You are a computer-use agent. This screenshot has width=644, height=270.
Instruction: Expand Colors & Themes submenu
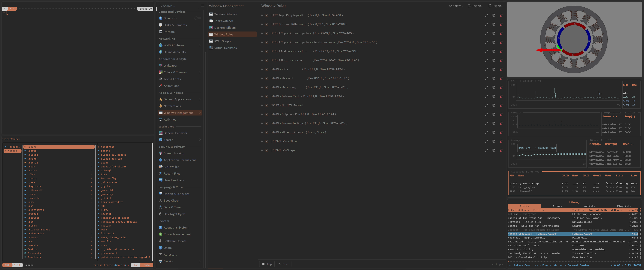click(200, 72)
